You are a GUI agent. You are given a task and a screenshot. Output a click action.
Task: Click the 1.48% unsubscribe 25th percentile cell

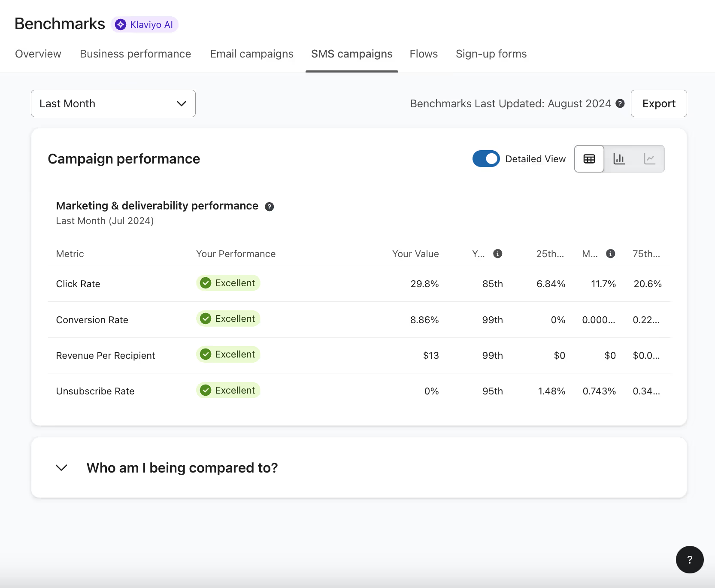[551, 391]
